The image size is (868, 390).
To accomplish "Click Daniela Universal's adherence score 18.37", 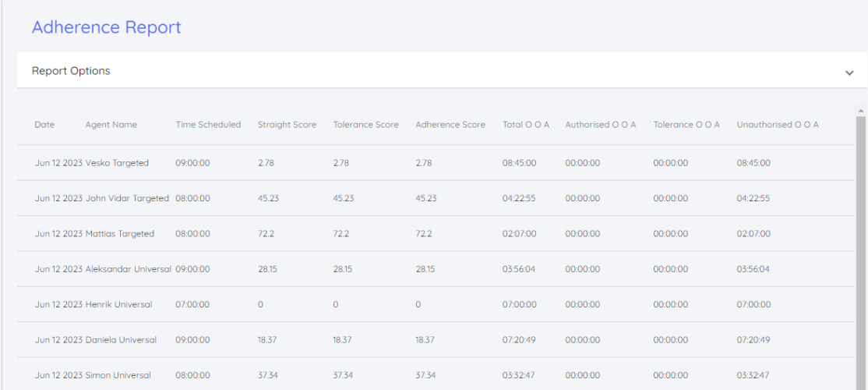I will coord(425,340).
